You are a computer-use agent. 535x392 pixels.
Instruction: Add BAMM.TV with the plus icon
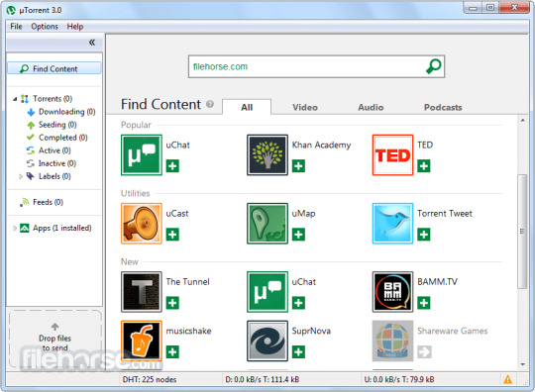point(424,303)
